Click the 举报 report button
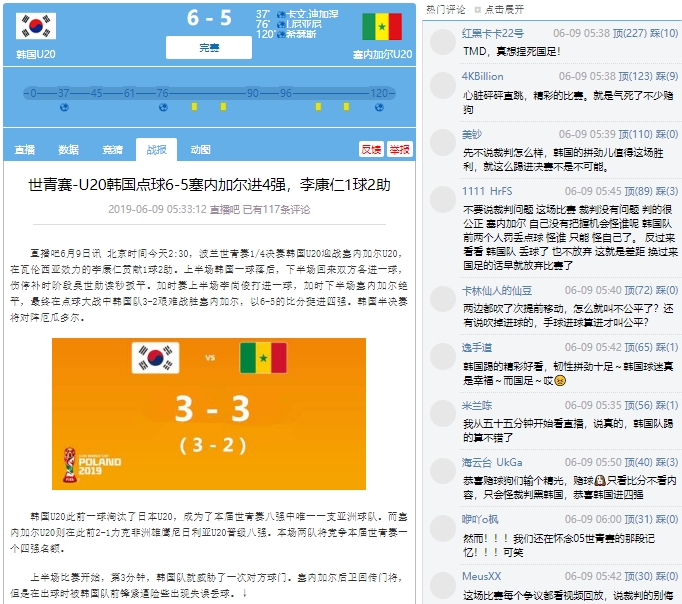The image size is (682, 604). coord(400,149)
